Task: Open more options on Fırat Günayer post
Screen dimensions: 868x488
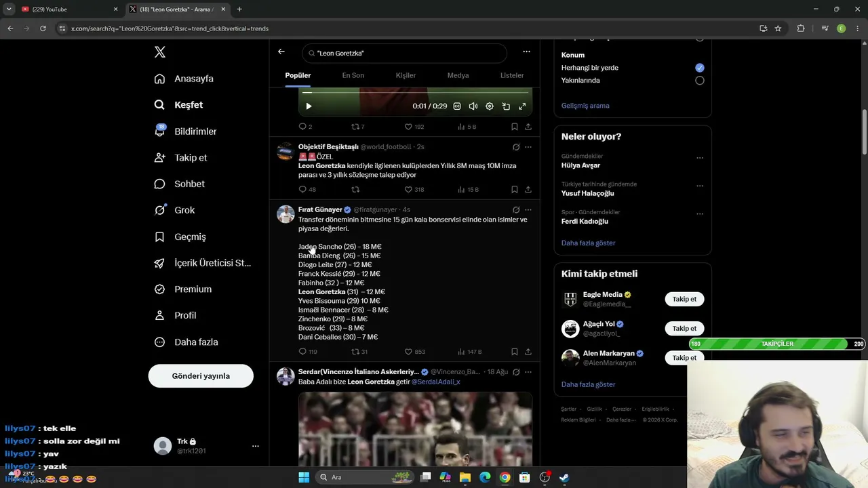Action: [x=528, y=210]
